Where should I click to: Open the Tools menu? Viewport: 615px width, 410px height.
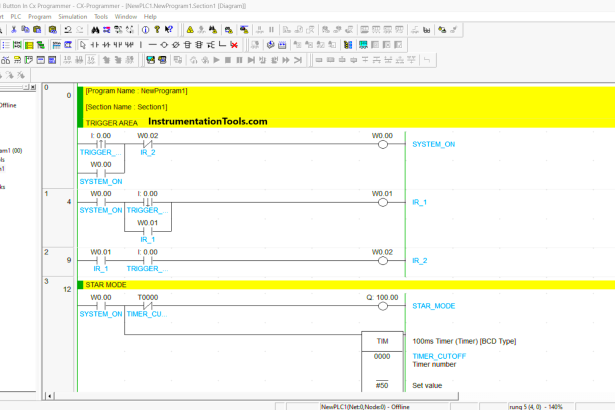[101, 17]
